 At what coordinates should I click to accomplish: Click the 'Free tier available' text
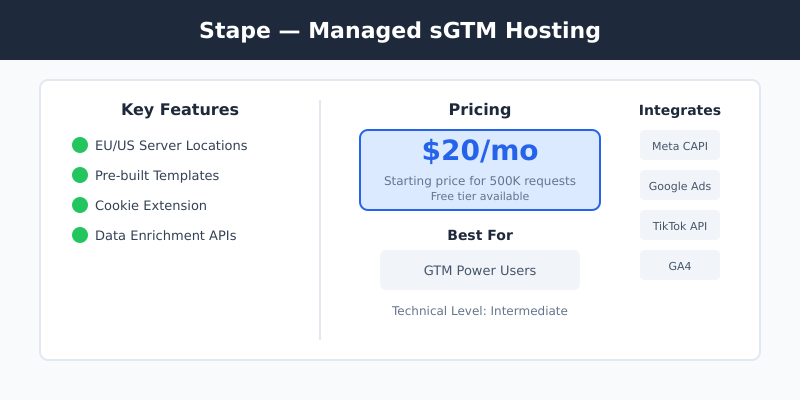tap(480, 196)
